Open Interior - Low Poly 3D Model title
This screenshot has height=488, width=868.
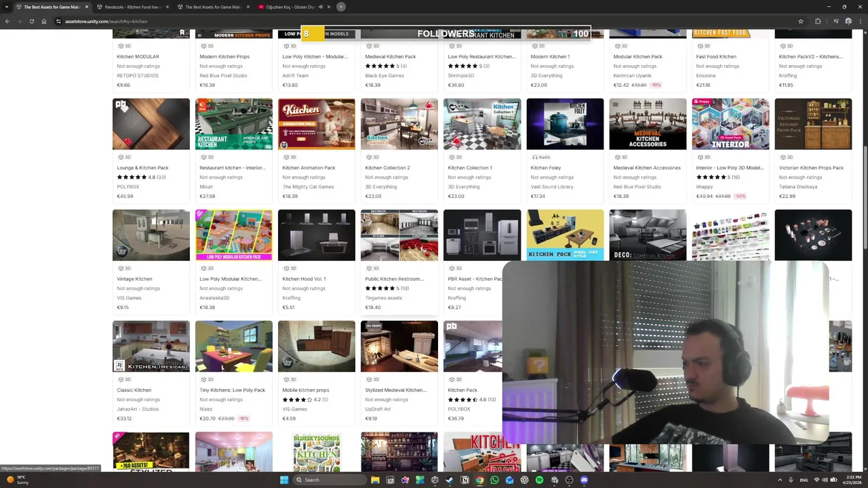click(730, 168)
